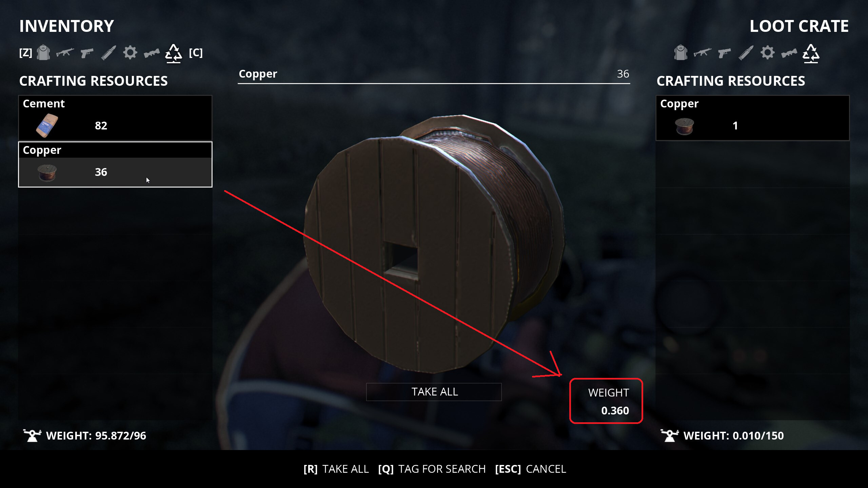Click the TAKE ALL button
Screen dimensions: 868x488
pos(434,391)
